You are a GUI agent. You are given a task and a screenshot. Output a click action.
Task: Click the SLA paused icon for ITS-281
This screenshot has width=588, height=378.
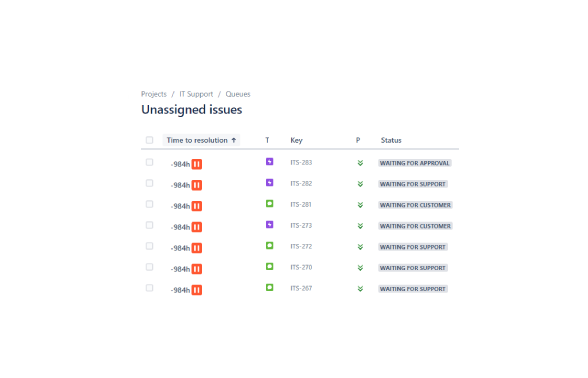[x=197, y=206]
